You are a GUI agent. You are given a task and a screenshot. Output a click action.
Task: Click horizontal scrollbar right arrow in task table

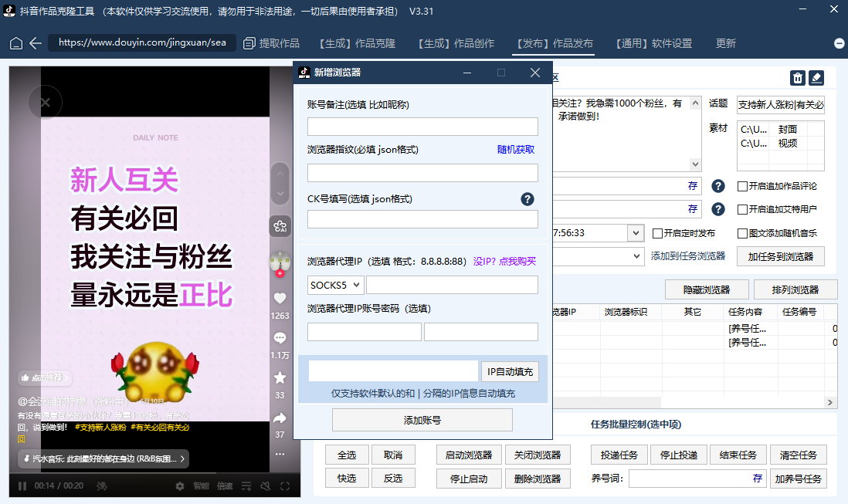tap(830, 402)
